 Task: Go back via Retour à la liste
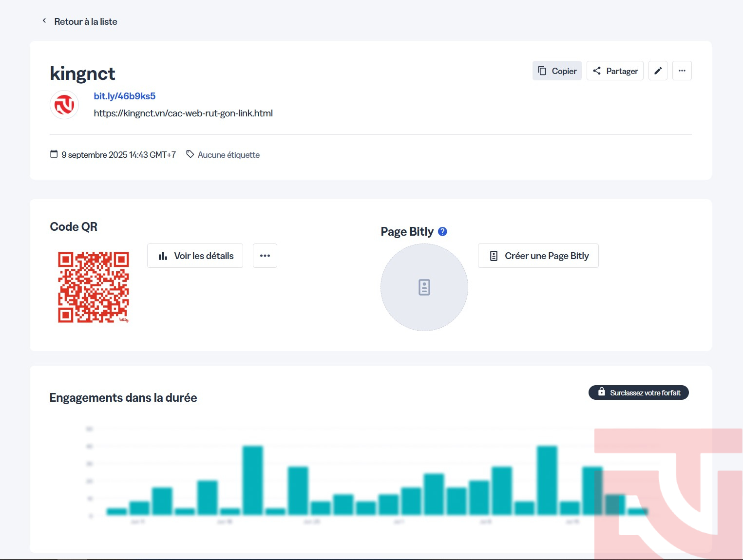[85, 21]
